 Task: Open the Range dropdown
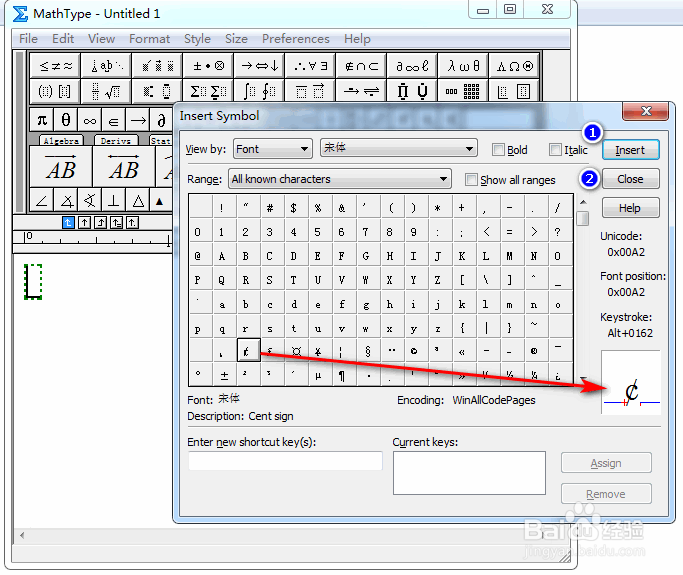coord(340,179)
